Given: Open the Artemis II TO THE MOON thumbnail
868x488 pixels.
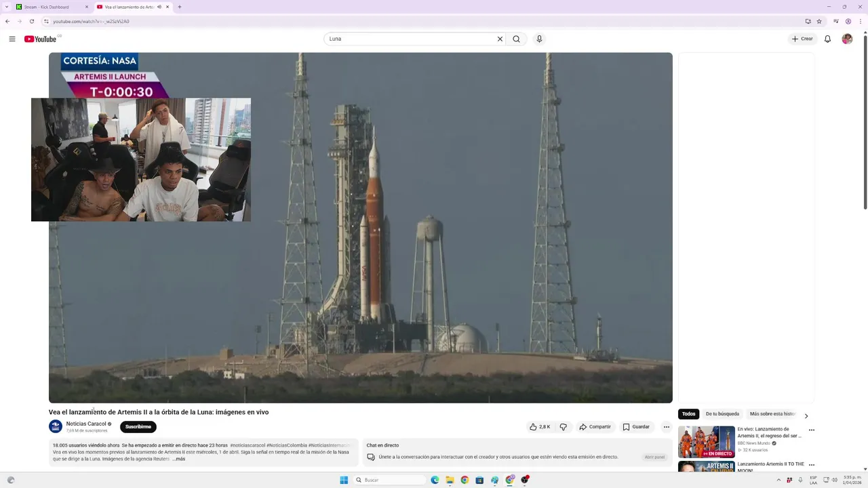Looking at the screenshot, I should pos(707,466).
